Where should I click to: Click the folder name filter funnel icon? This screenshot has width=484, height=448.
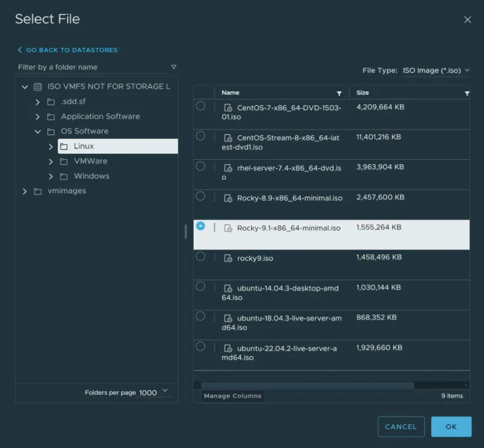[174, 67]
